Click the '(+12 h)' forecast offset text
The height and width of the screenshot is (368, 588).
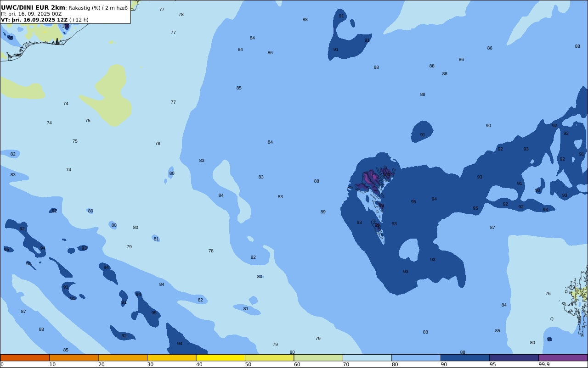pyautogui.click(x=79, y=20)
